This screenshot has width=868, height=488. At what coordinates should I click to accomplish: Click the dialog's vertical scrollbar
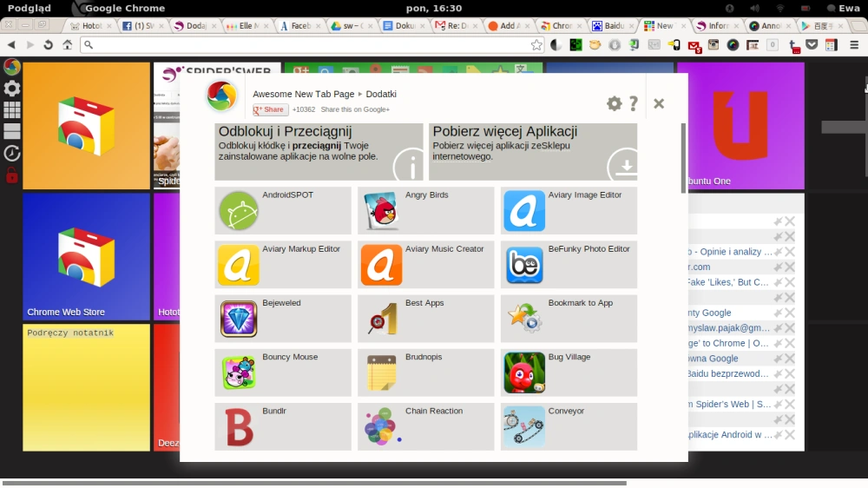[683, 158]
